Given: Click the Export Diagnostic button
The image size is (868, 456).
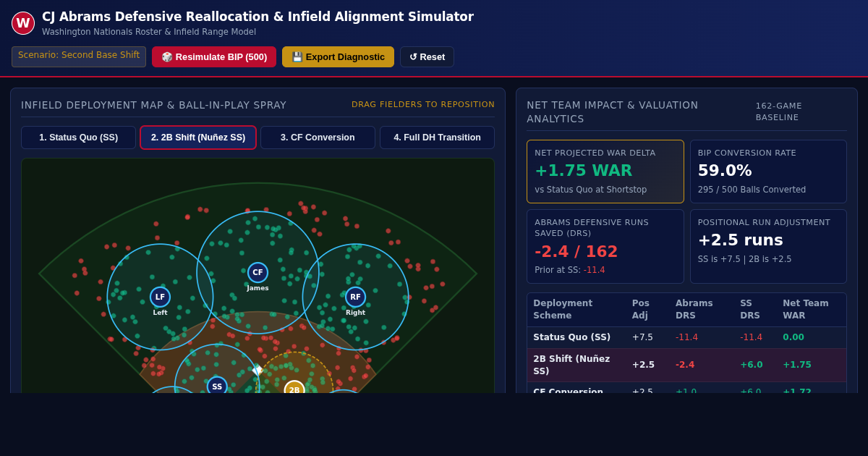Looking at the screenshot, I should click(338, 57).
